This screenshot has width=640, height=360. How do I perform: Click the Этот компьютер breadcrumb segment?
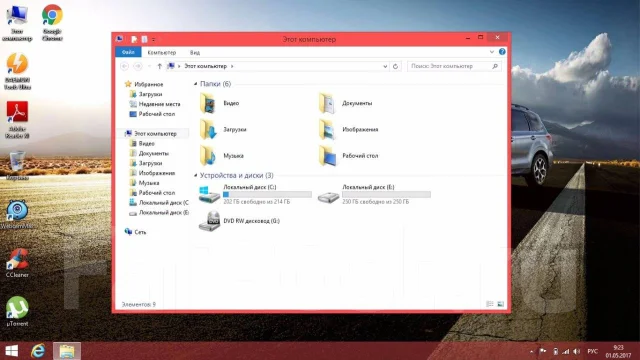click(205, 66)
